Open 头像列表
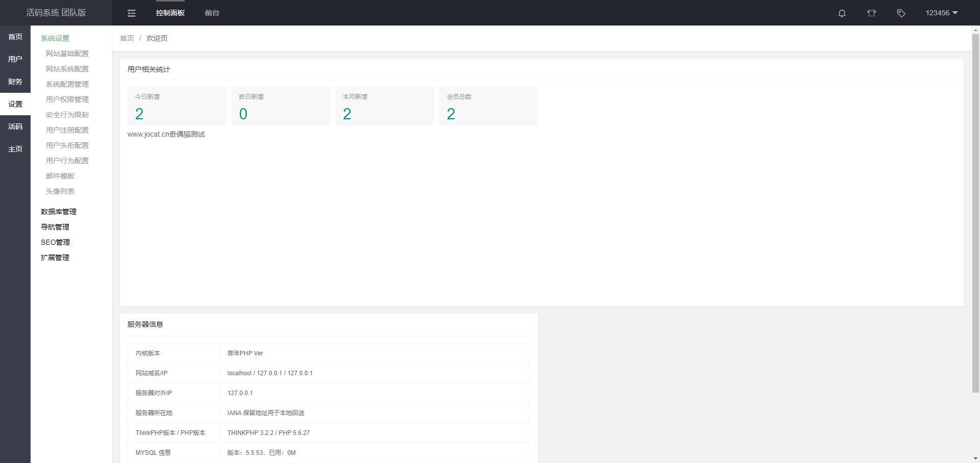The height and width of the screenshot is (463, 980). [60, 191]
